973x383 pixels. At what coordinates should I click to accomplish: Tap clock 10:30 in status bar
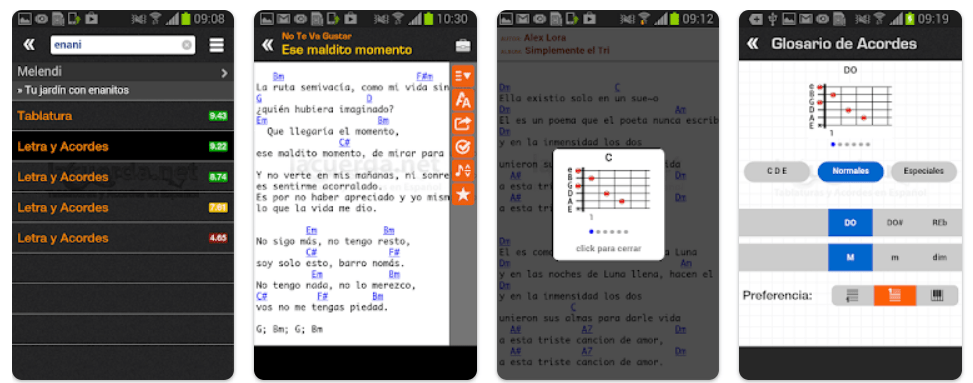click(x=452, y=19)
